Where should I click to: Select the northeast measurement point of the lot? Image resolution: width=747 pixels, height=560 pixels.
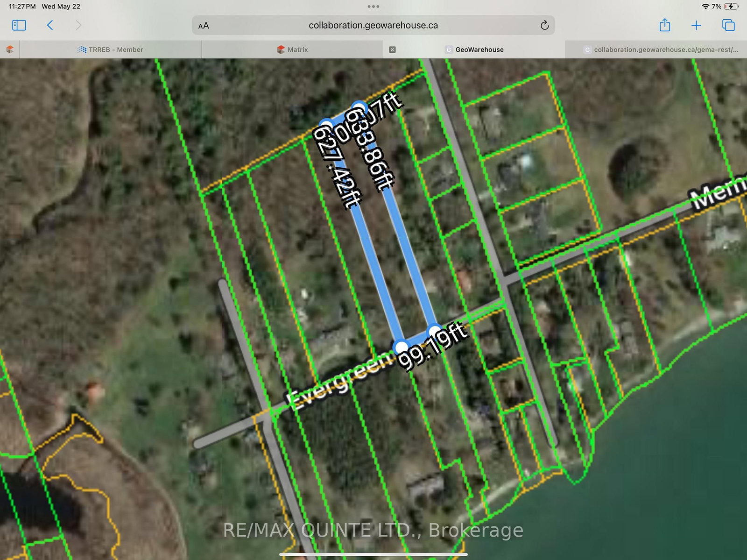point(359,107)
